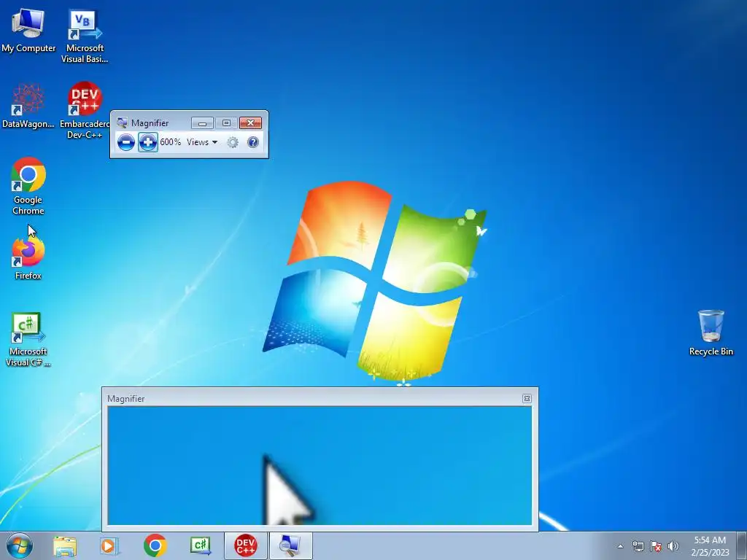Open Windows Explorer from the taskbar
The height and width of the screenshot is (560, 747).
click(65, 546)
